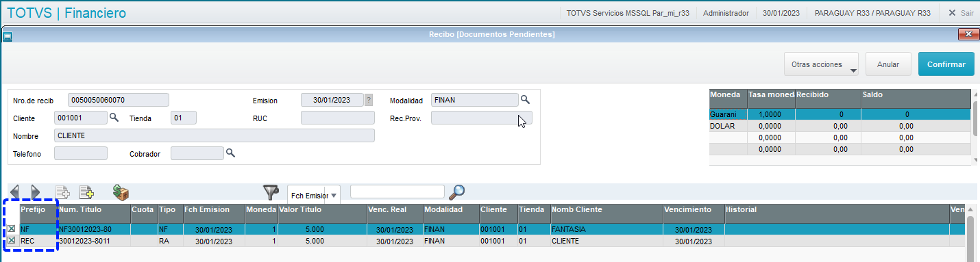Click the Cobrador field

pyautogui.click(x=197, y=153)
